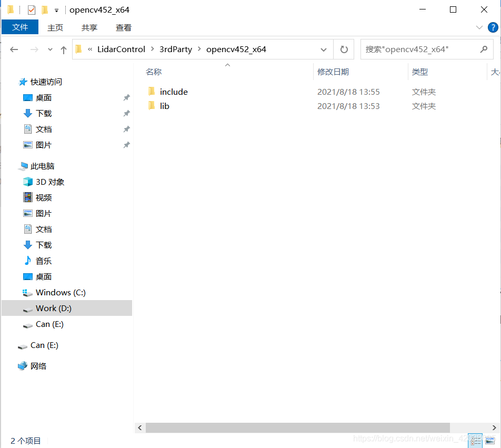Sort files by the 名称 column
501x448 pixels.
154,72
